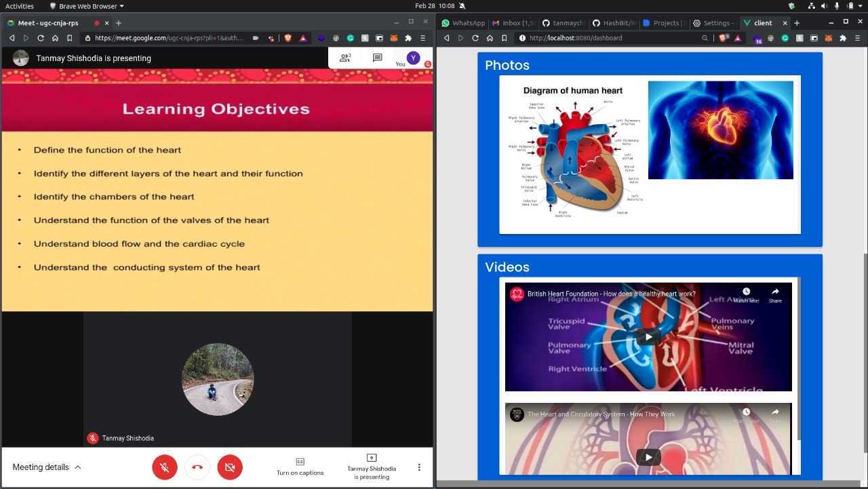Viewport: 868px width, 489px height.
Task: Open Extensions puzzle icon in dashboard window
Action: 843,38
